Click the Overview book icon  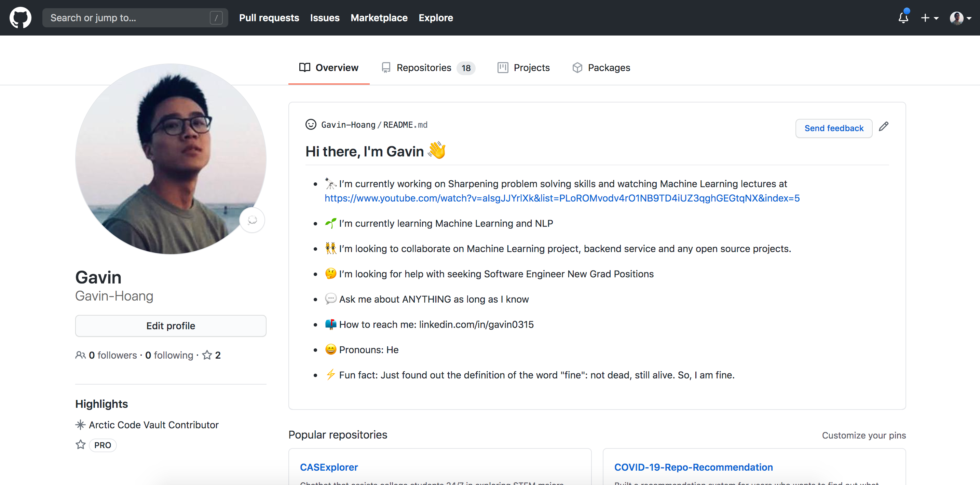[304, 67]
